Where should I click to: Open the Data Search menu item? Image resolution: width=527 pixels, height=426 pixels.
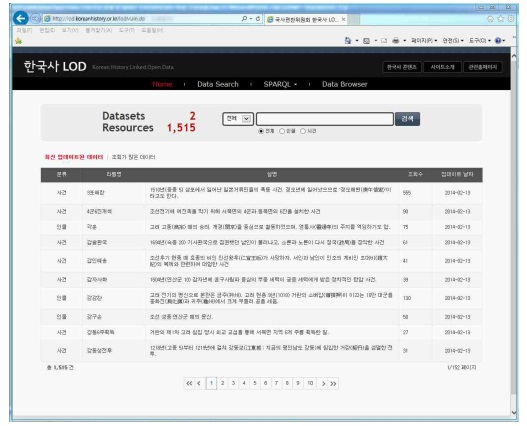(x=218, y=84)
